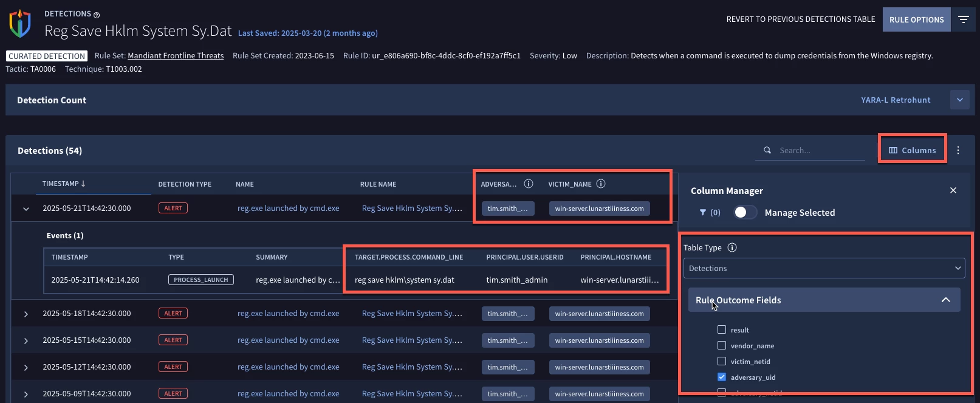Viewport: 980px width, 403px height.
Task: Click the CURATED DETECTION badge
Action: point(47,56)
